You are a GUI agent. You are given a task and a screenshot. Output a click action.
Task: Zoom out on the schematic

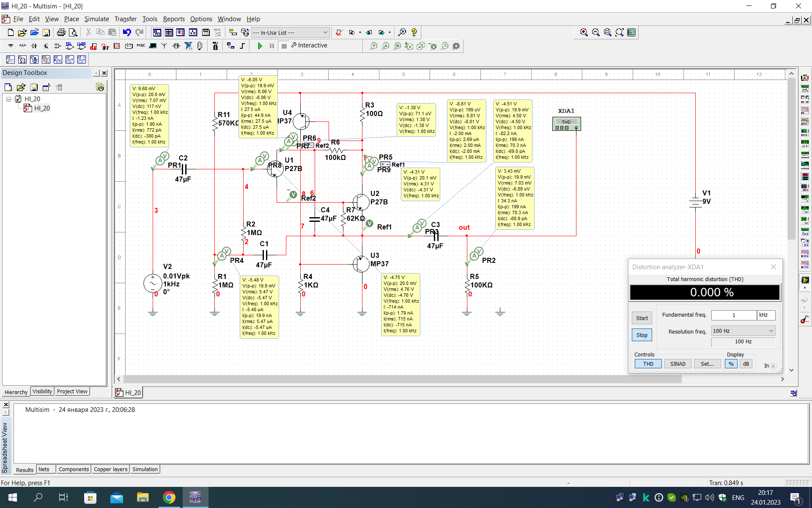[x=596, y=32]
